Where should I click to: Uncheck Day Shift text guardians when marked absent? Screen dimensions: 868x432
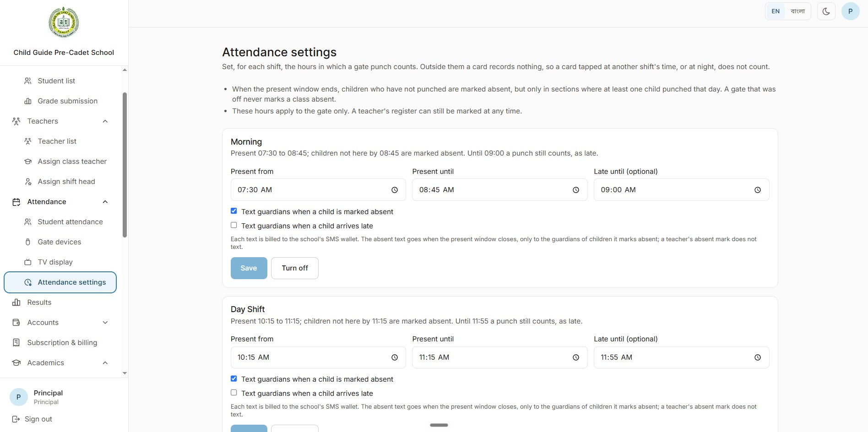[x=233, y=378]
